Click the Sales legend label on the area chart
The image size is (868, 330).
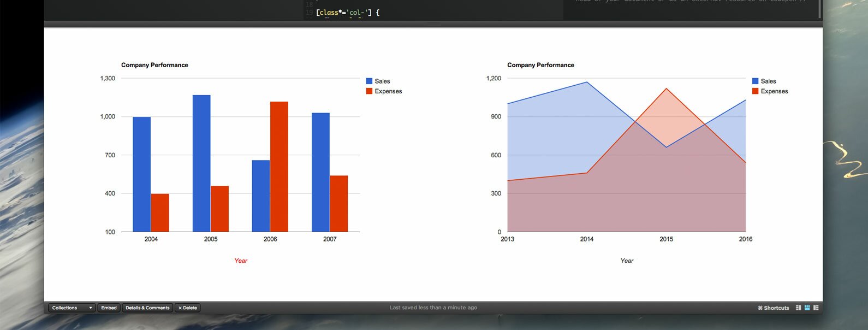click(x=768, y=81)
